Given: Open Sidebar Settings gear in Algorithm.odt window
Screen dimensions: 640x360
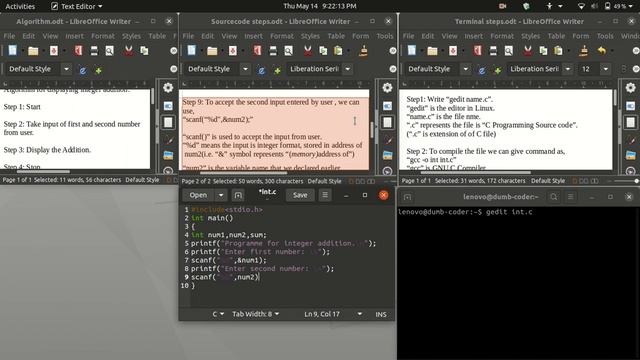Looking at the screenshot, I should click(168, 87).
